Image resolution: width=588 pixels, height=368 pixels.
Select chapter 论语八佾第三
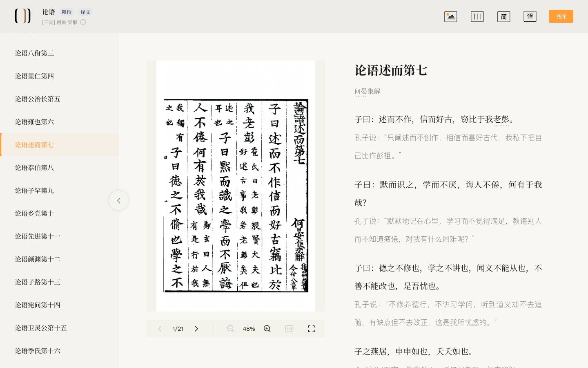tap(60, 53)
